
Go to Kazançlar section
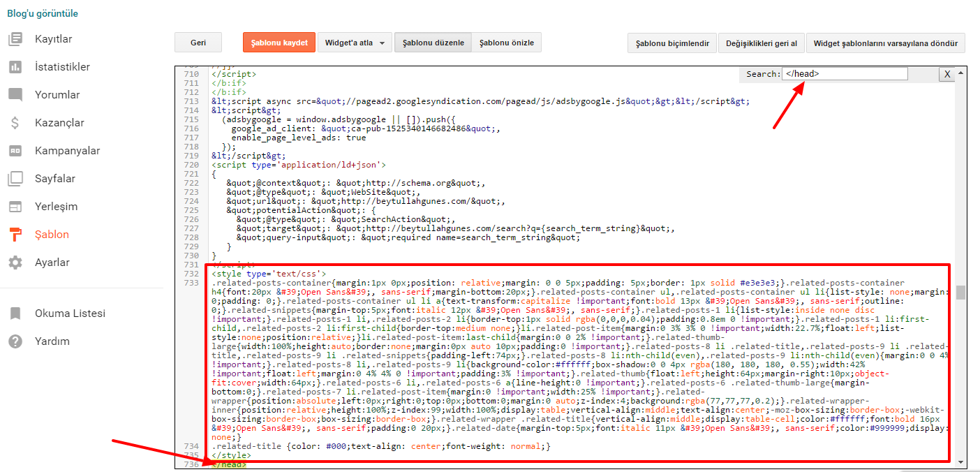click(59, 123)
